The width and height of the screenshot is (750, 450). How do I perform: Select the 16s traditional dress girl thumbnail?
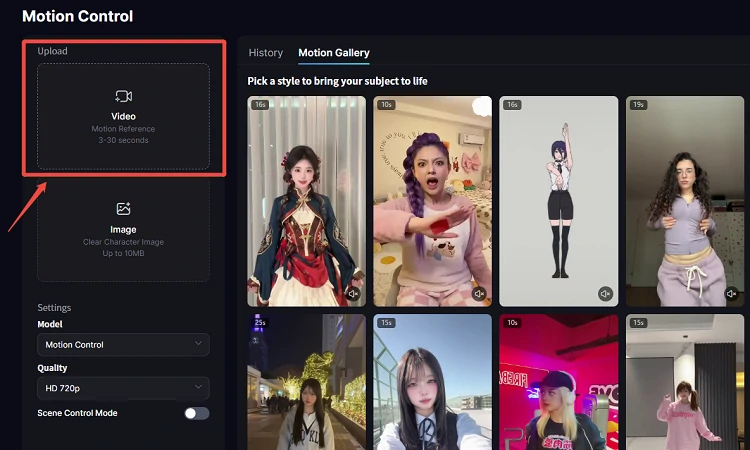click(307, 201)
